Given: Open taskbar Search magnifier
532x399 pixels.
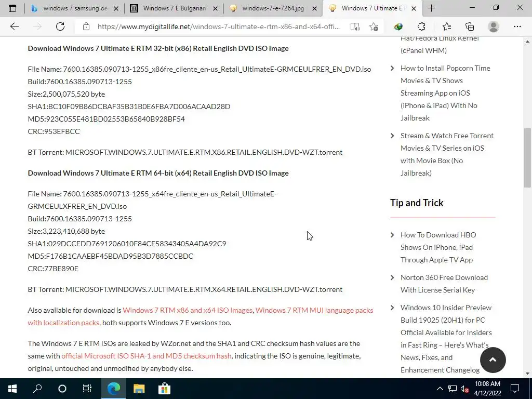Looking at the screenshot, I should (x=37, y=389).
